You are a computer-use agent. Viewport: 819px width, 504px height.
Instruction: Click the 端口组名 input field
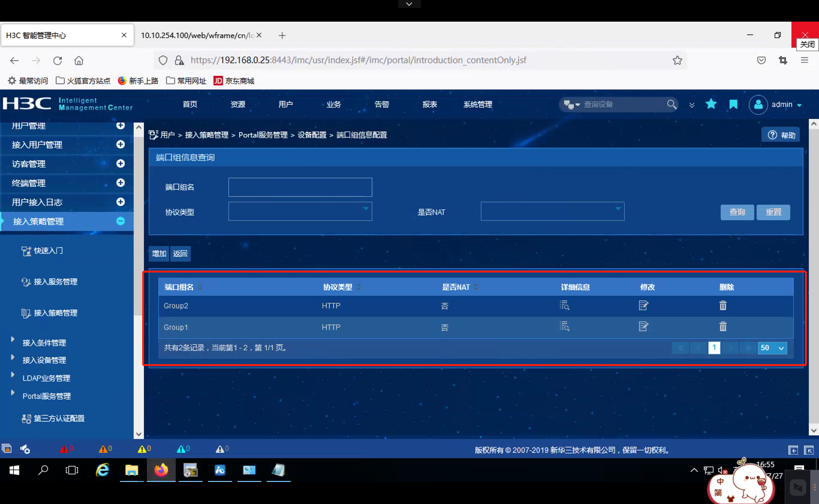pyautogui.click(x=300, y=187)
